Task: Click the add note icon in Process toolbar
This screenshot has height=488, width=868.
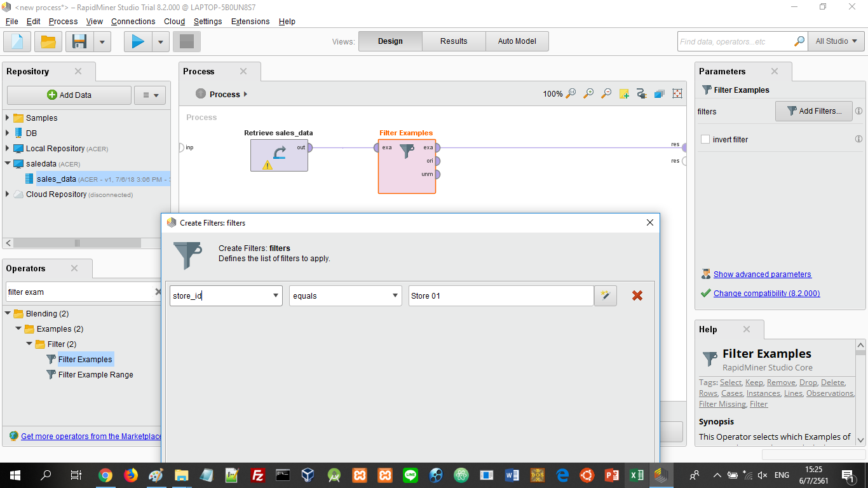Action: click(624, 93)
